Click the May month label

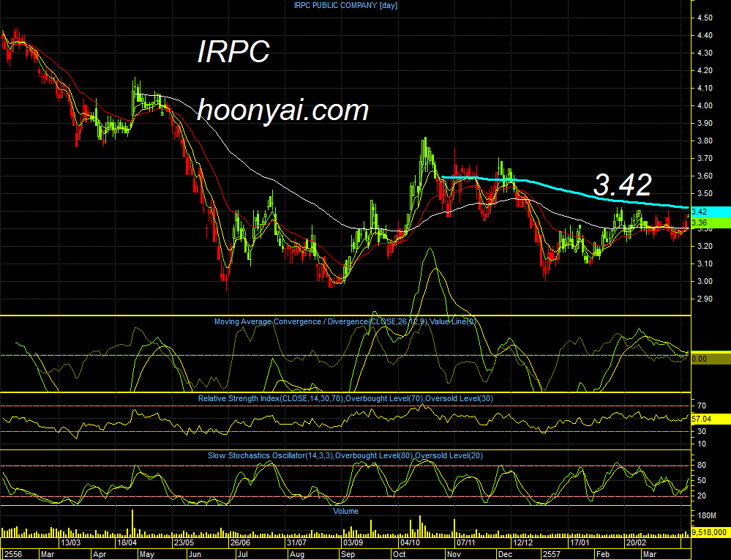tap(147, 554)
